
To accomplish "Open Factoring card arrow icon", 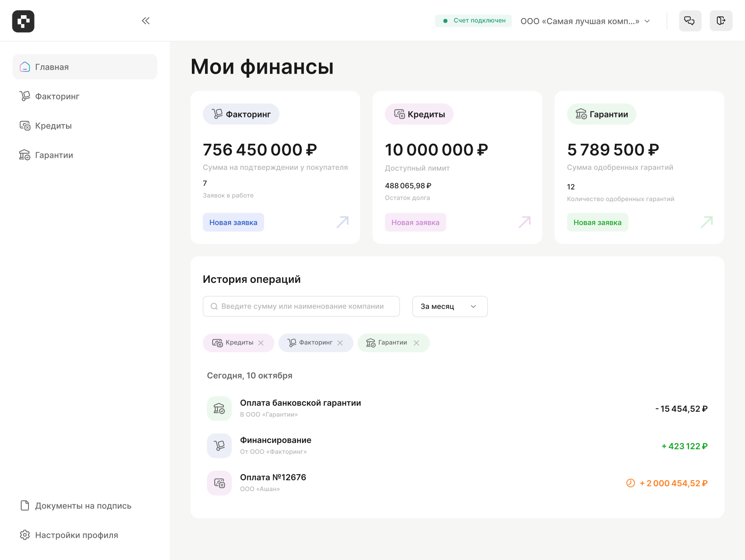I will (x=342, y=222).
